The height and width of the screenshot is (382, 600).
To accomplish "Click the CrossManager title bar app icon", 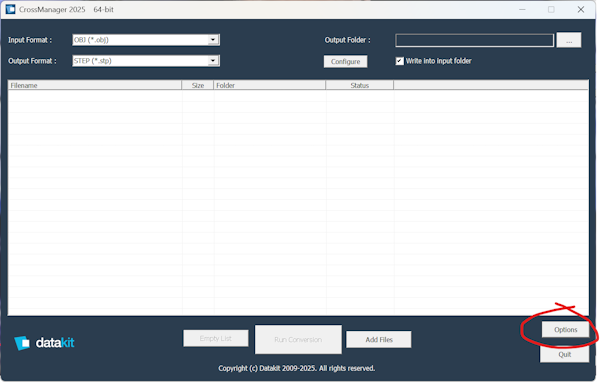I will coord(10,9).
